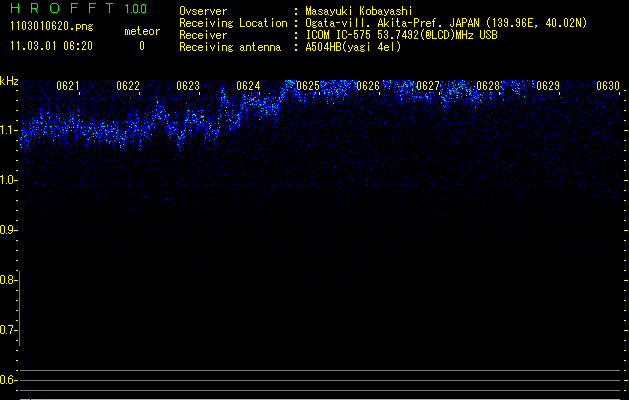Select observer name Masayuki Kobayashi
The image size is (629, 400).
(360, 11)
